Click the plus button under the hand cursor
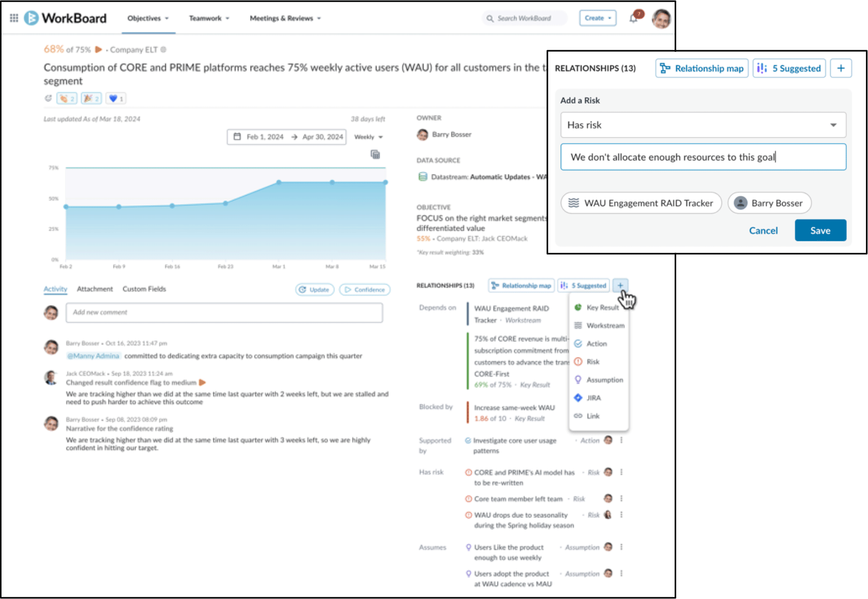Image resolution: width=868 pixels, height=599 pixels. pyautogui.click(x=620, y=285)
